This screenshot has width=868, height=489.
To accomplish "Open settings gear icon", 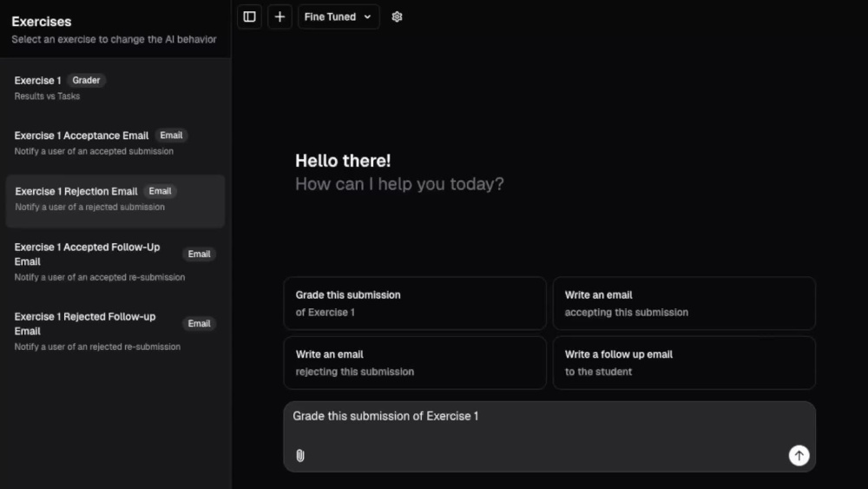I will [397, 17].
